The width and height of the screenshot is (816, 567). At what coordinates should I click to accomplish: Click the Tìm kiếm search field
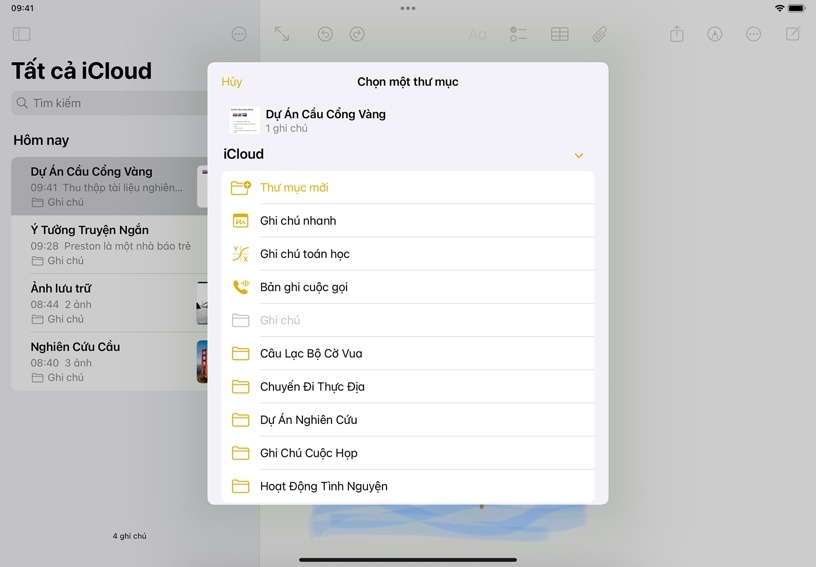[x=110, y=103]
